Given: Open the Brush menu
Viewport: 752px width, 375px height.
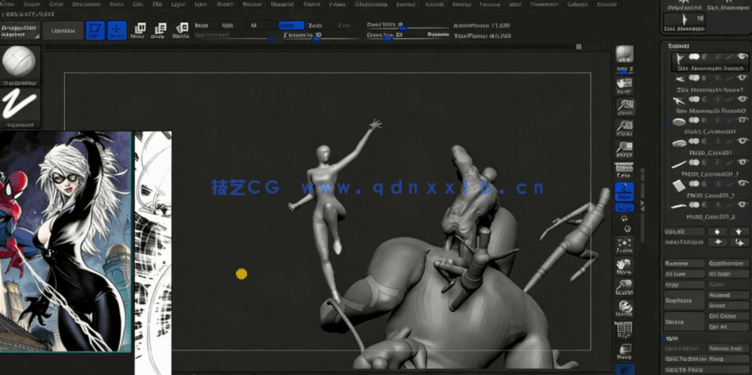Looking at the screenshot, I should tap(32, 4).
